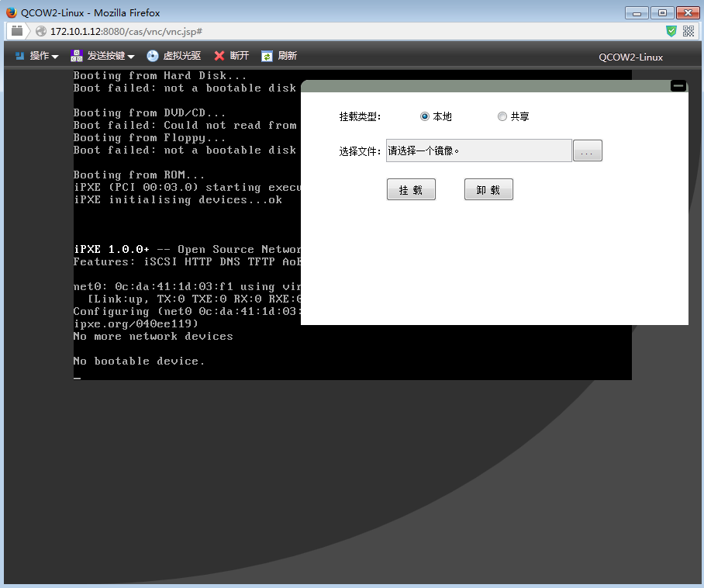Click the 挂载 mount button
Viewport: 704px width, 588px height.
pyautogui.click(x=411, y=190)
